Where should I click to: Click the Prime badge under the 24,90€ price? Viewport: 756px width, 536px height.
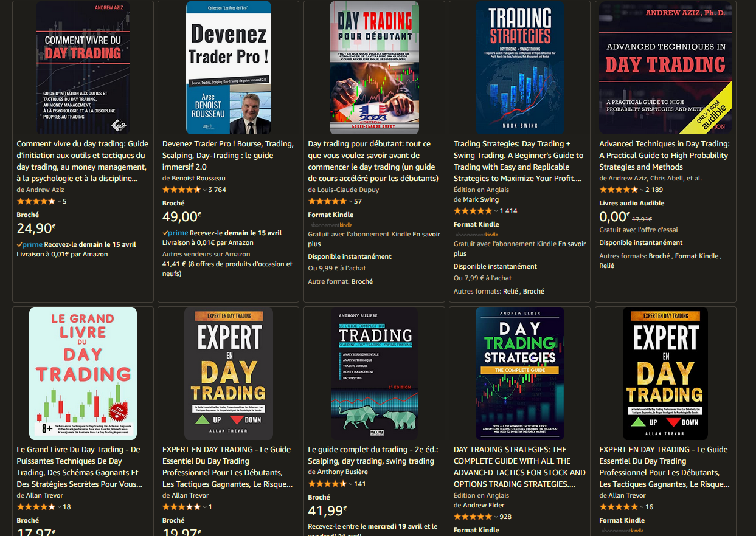pyautogui.click(x=29, y=244)
